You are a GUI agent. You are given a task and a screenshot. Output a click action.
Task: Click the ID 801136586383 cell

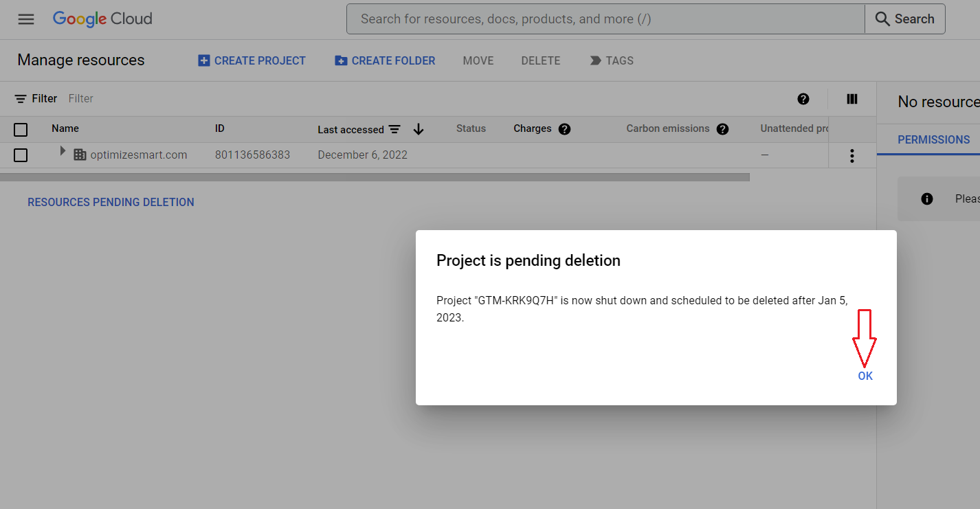252,155
